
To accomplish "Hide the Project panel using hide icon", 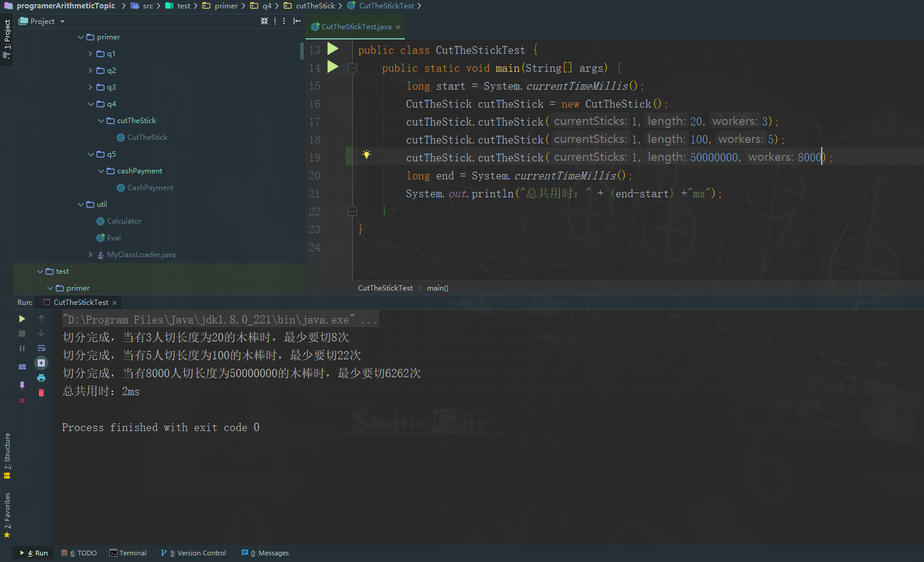I will click(x=297, y=21).
